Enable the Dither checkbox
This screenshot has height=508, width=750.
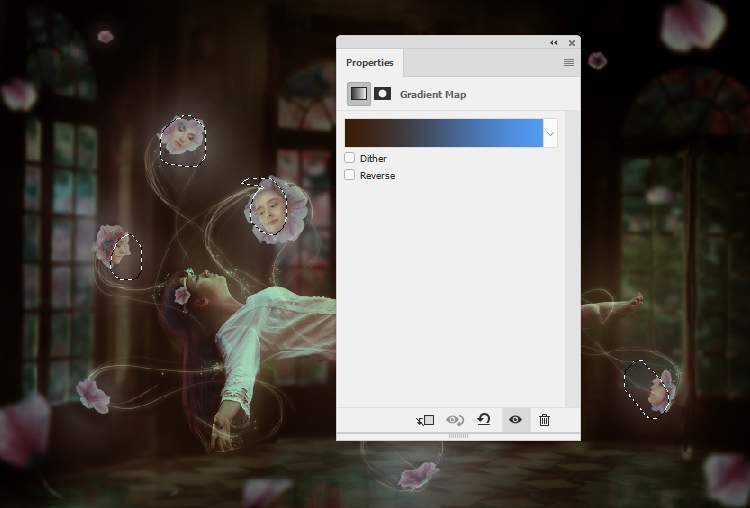coord(350,158)
